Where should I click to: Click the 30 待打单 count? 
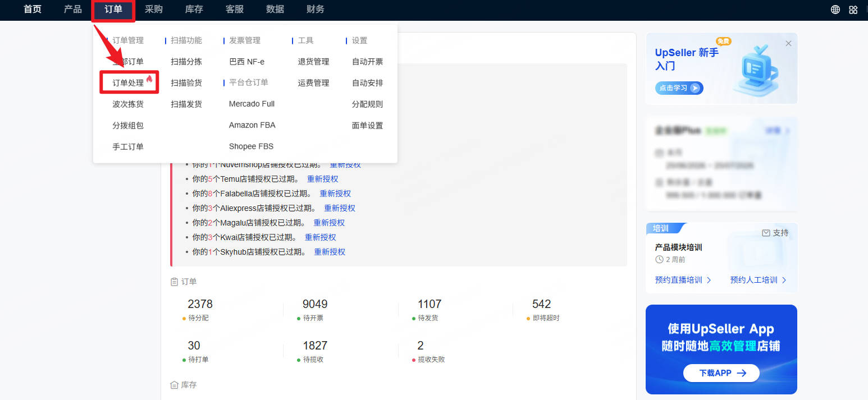coord(194,346)
